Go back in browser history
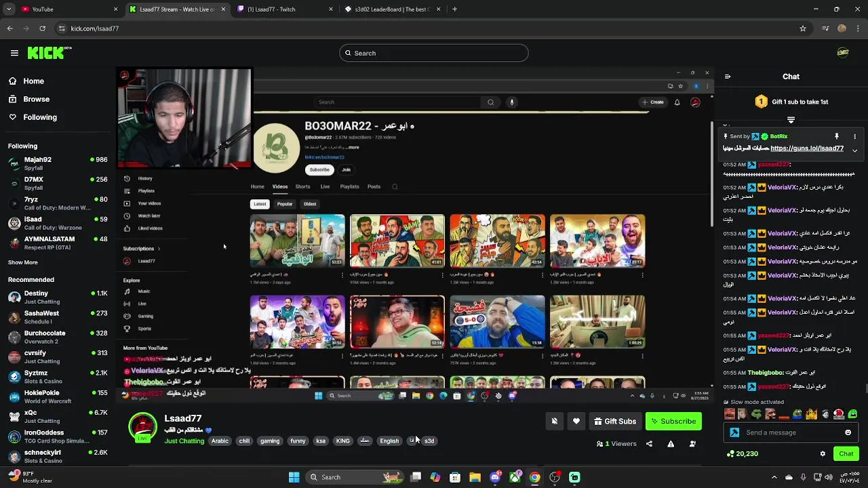The width and height of the screenshot is (868, 488). point(9,28)
